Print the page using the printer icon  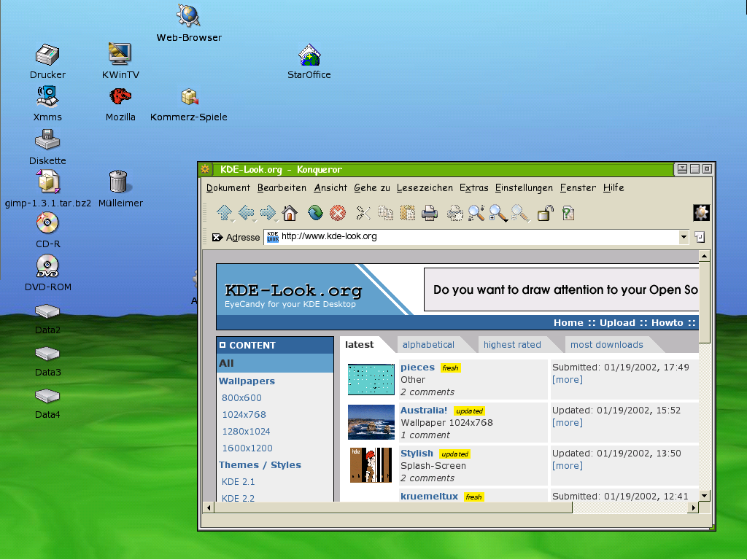(x=429, y=213)
